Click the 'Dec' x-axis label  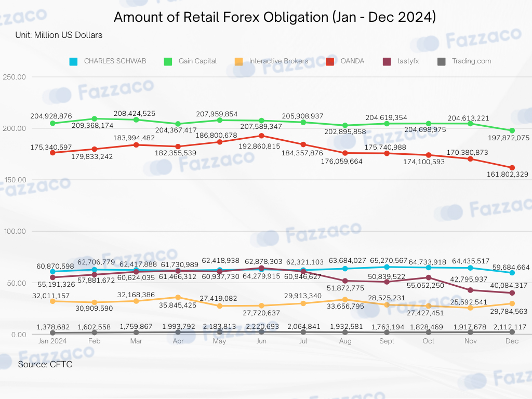coord(512,341)
